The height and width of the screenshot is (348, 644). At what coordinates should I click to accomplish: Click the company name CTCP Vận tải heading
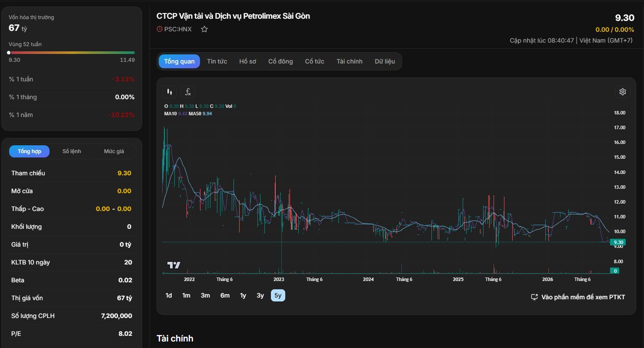tap(233, 16)
